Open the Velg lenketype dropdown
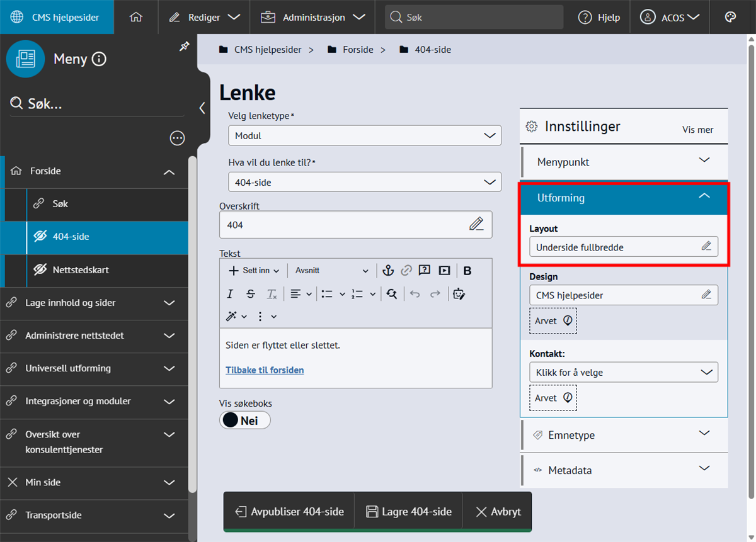The height and width of the screenshot is (542, 756). point(364,135)
